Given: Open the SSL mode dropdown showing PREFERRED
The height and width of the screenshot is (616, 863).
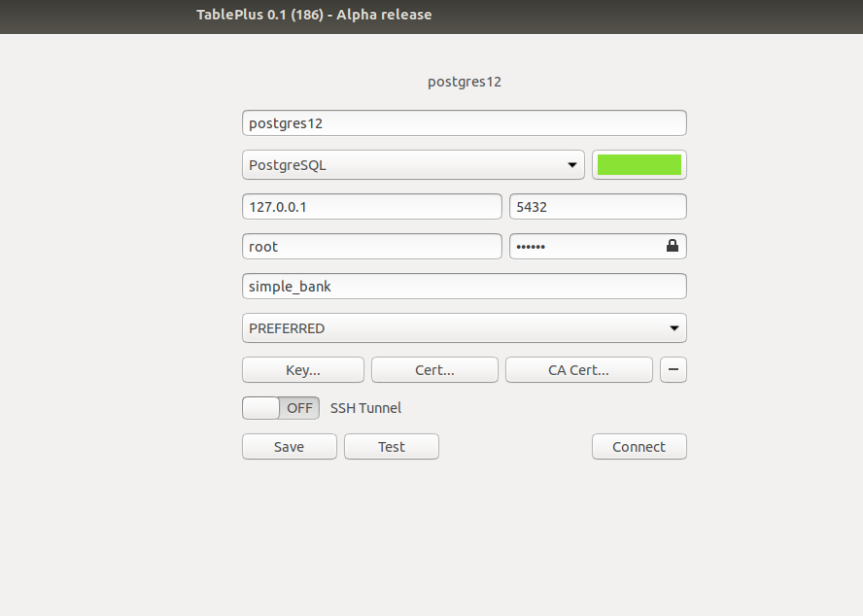Looking at the screenshot, I should (464, 327).
